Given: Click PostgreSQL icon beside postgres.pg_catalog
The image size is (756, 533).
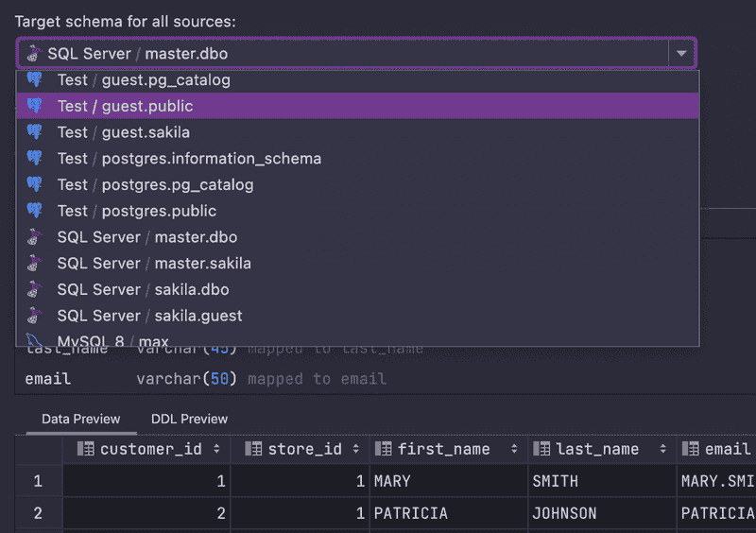Looking at the screenshot, I should pyautogui.click(x=34, y=183).
